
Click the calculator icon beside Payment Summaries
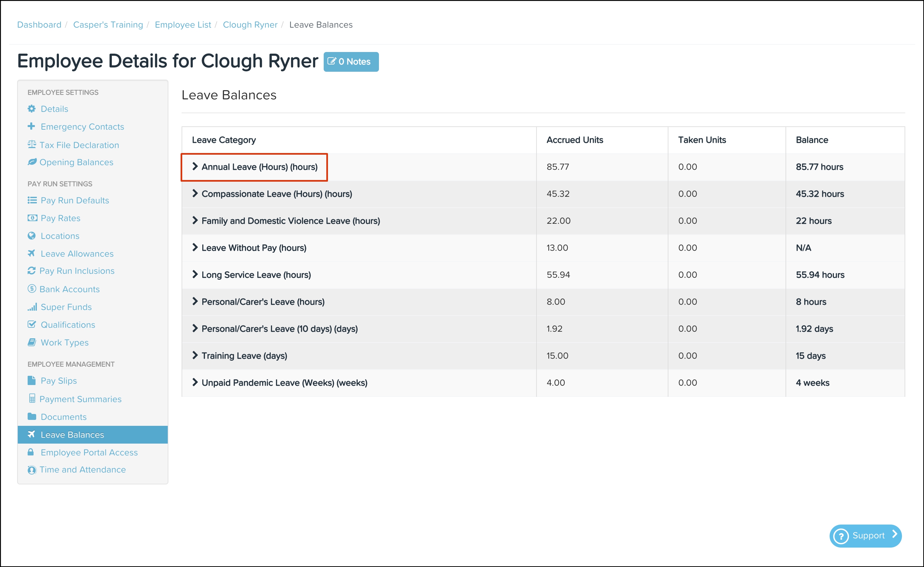(x=32, y=399)
